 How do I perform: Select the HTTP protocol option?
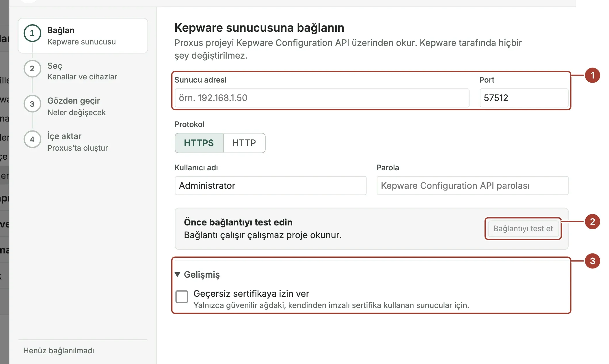tap(244, 143)
